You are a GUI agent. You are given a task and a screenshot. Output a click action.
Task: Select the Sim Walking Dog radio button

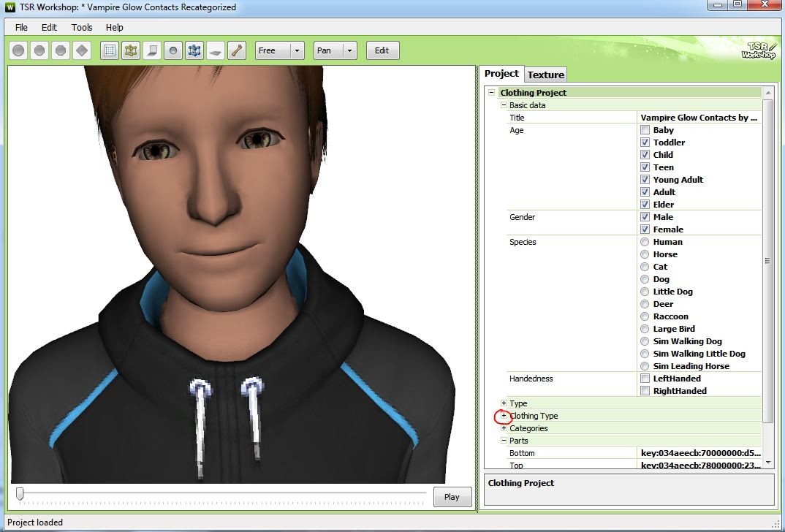[x=645, y=341]
